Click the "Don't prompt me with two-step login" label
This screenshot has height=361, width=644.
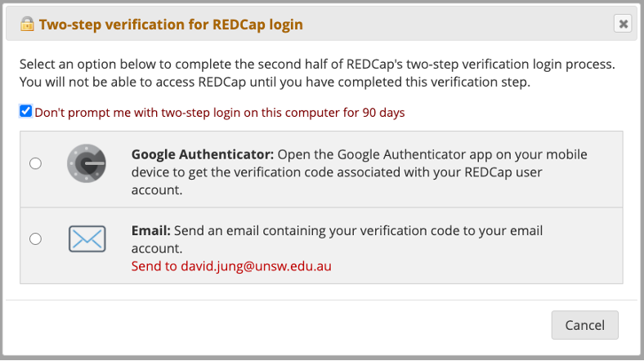(219, 113)
